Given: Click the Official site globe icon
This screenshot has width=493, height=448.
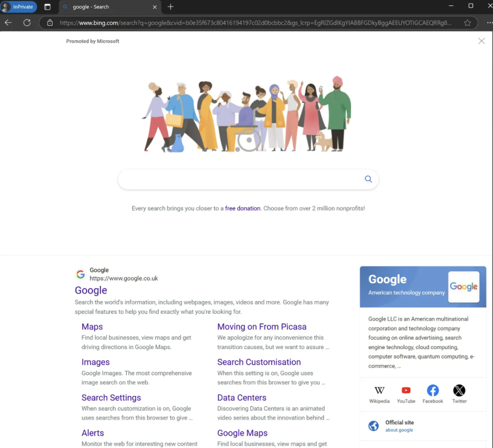Looking at the screenshot, I should tap(373, 426).
